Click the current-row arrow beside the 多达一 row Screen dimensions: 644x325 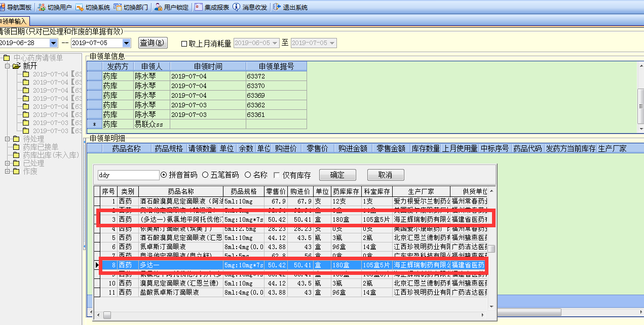tap(97, 265)
